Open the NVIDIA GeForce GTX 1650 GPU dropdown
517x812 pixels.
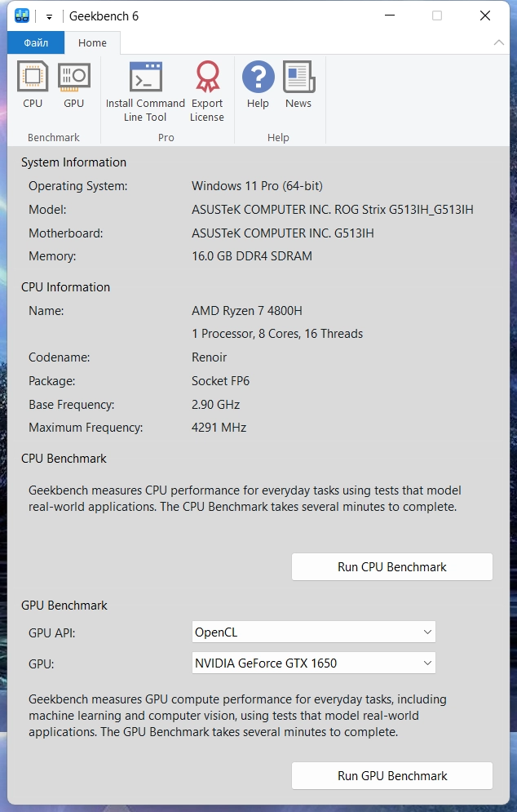[x=314, y=663]
